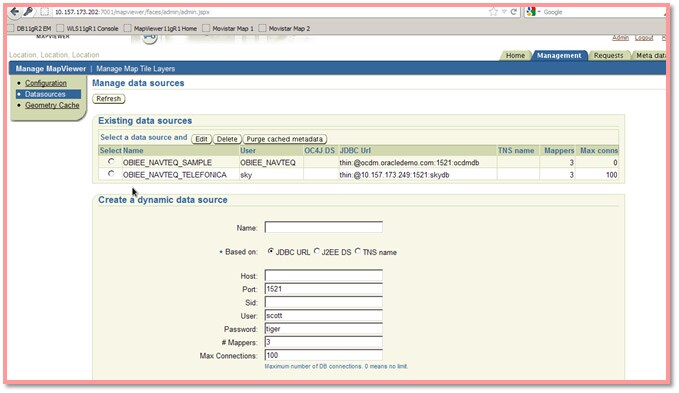
Task: Choose the TNS name radio option
Action: tap(357, 251)
